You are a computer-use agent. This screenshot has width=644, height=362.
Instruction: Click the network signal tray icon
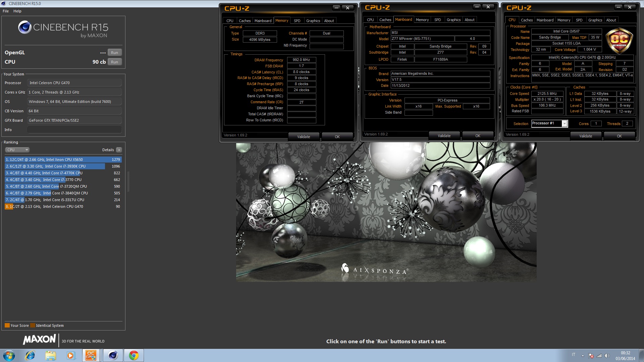click(599, 356)
